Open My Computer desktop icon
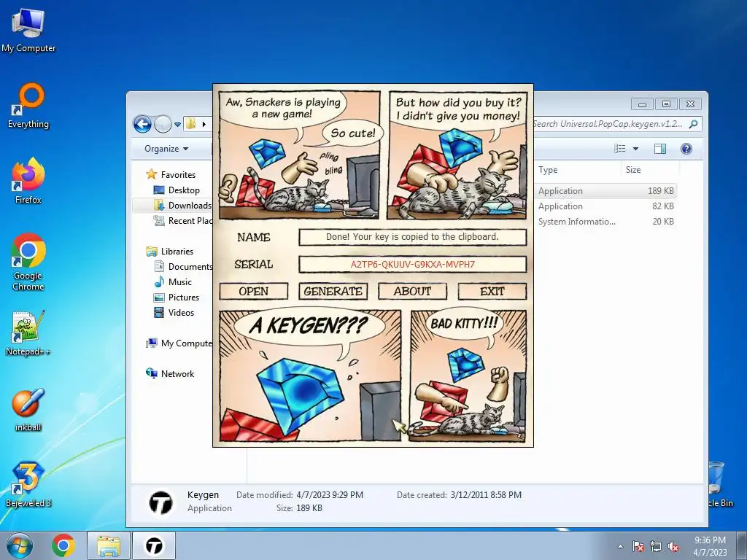Viewport: 747px width, 560px height. click(28, 31)
